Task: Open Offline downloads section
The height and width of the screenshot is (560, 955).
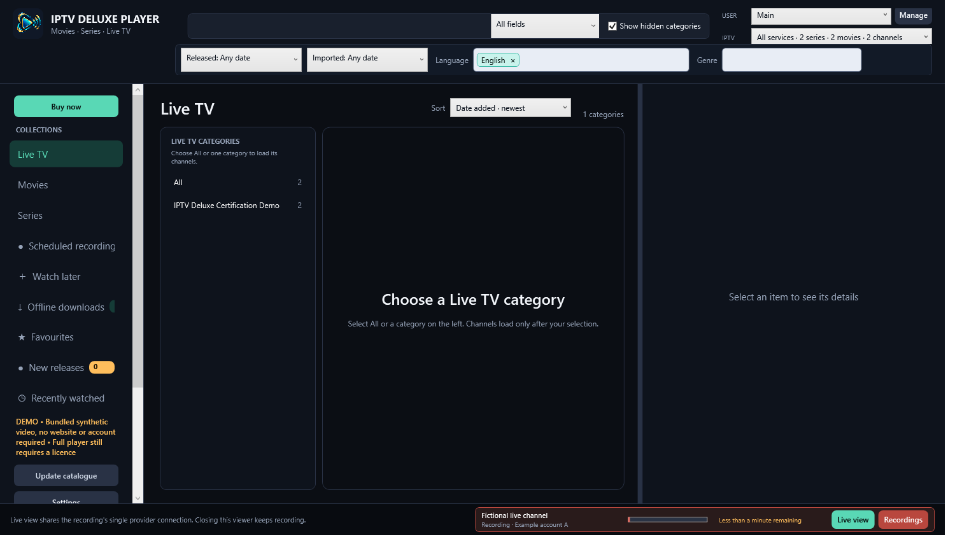Action: pos(66,307)
